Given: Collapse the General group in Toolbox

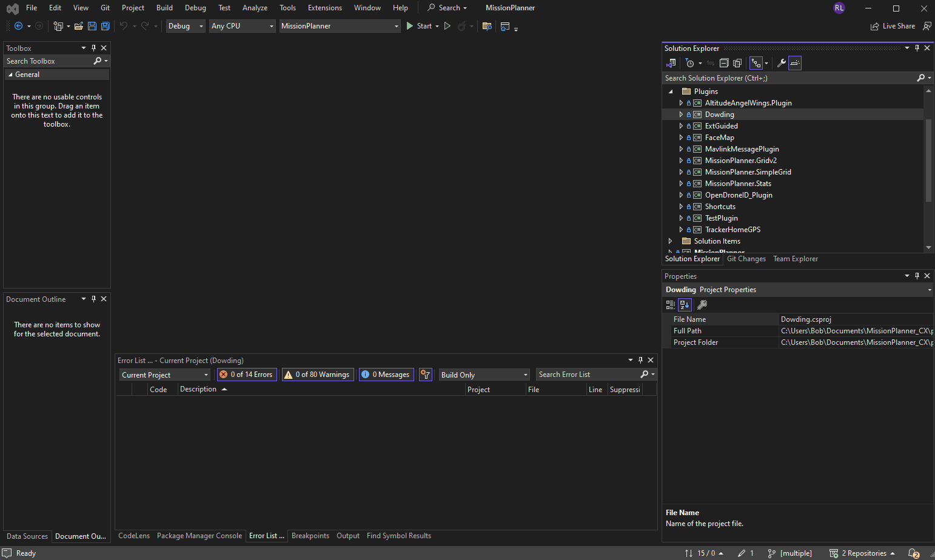Looking at the screenshot, I should point(10,75).
